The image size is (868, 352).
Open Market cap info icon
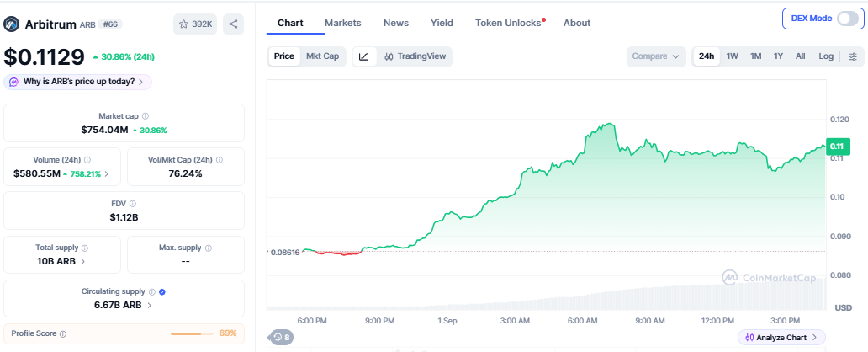click(145, 116)
